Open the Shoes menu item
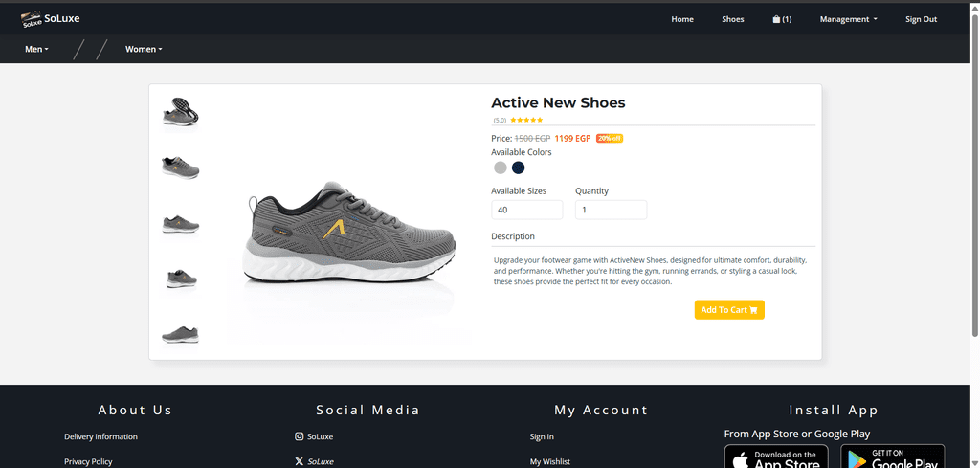980x468 pixels. [x=732, y=19]
